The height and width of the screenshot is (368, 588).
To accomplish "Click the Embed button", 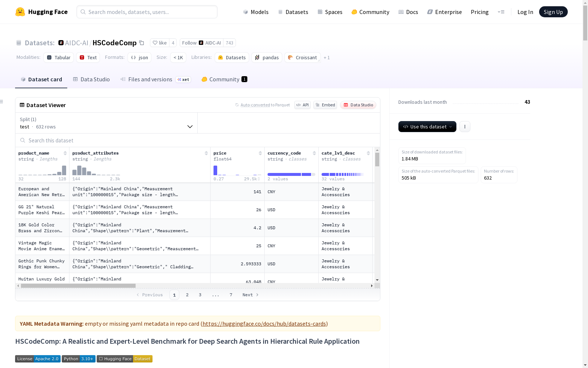I will 325,105.
